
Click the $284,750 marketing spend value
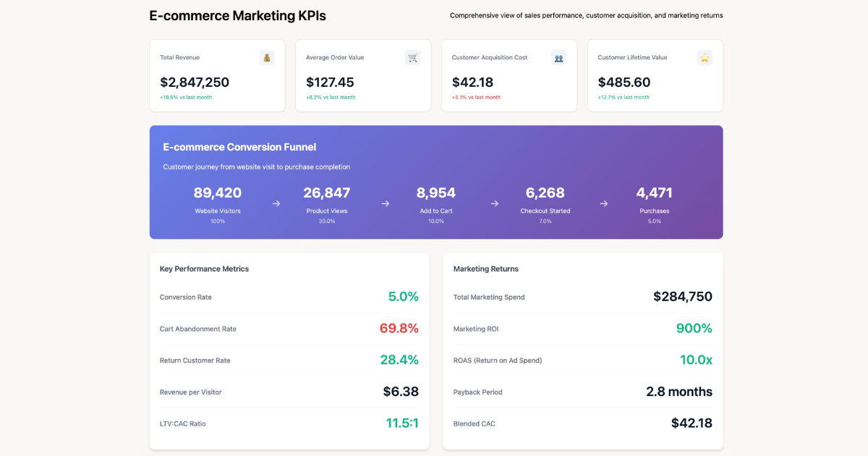(683, 297)
